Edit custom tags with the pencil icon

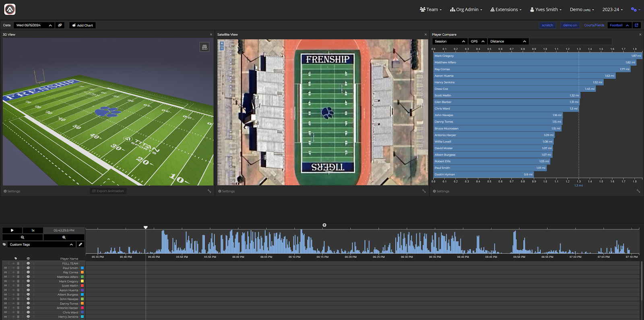tap(80, 245)
